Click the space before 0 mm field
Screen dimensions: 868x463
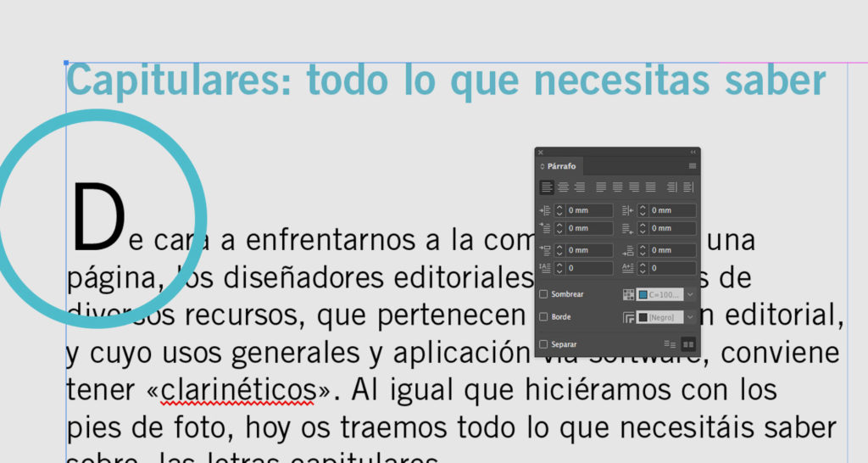pos(589,250)
